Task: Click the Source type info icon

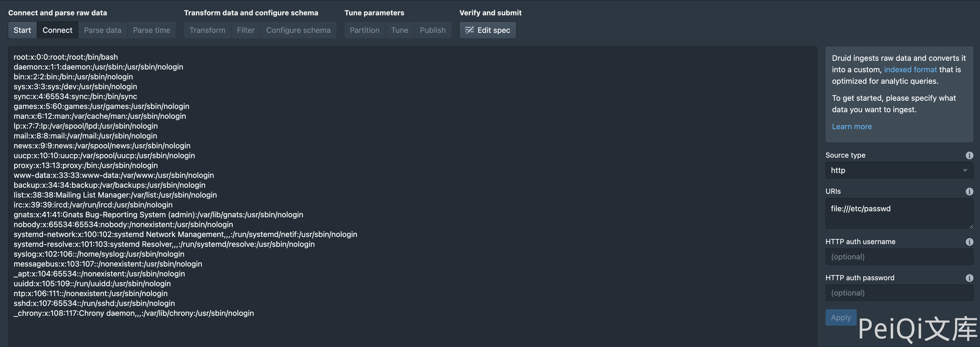Action: pyautogui.click(x=969, y=155)
